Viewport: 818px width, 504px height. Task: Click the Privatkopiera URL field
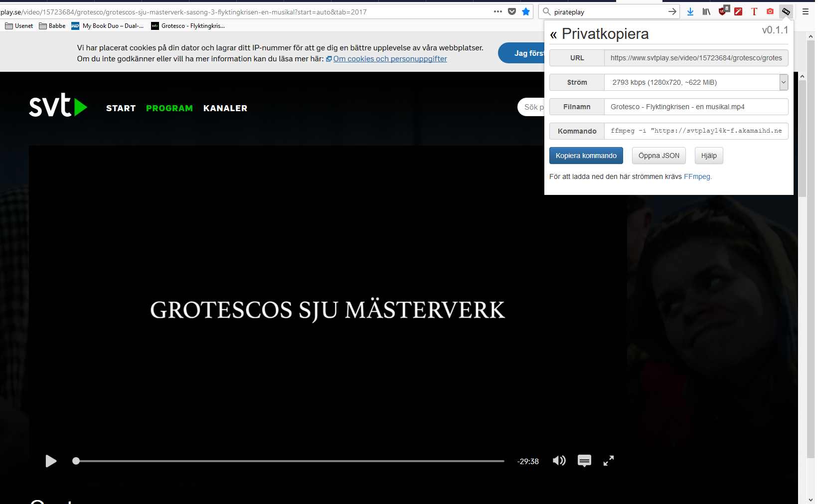[x=696, y=58]
